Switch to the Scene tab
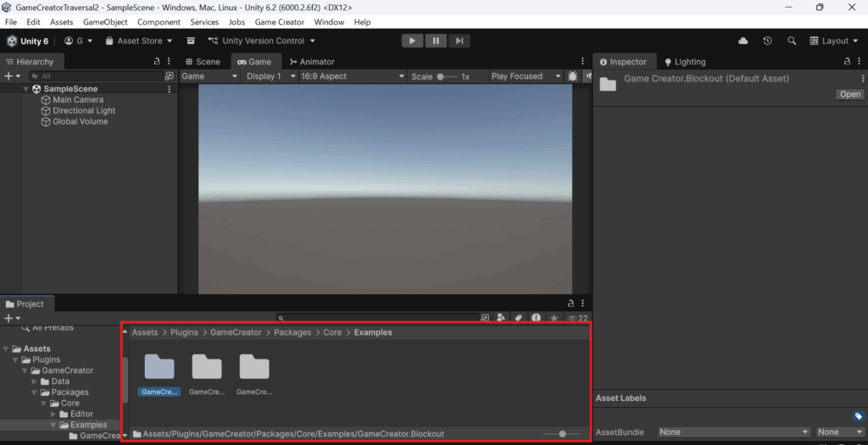Screen dimensions: 868x445 click(202, 62)
